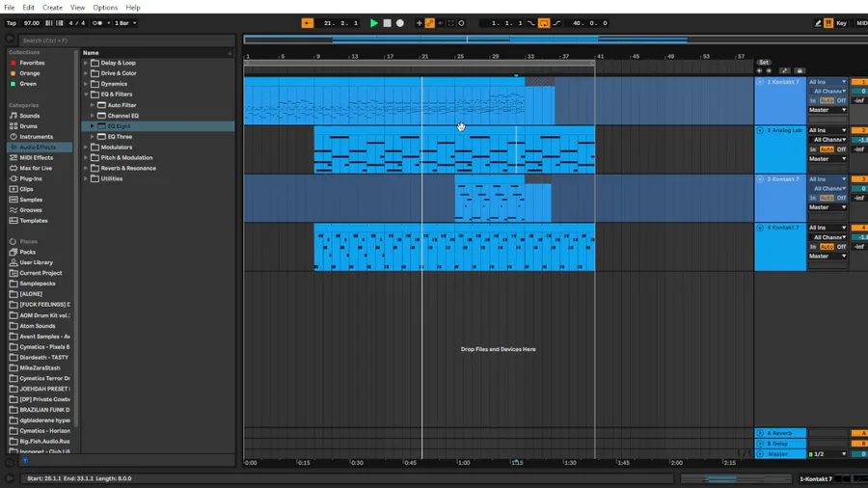
Task: Open the metronome settings dropdown arrow
Action: click(108, 23)
